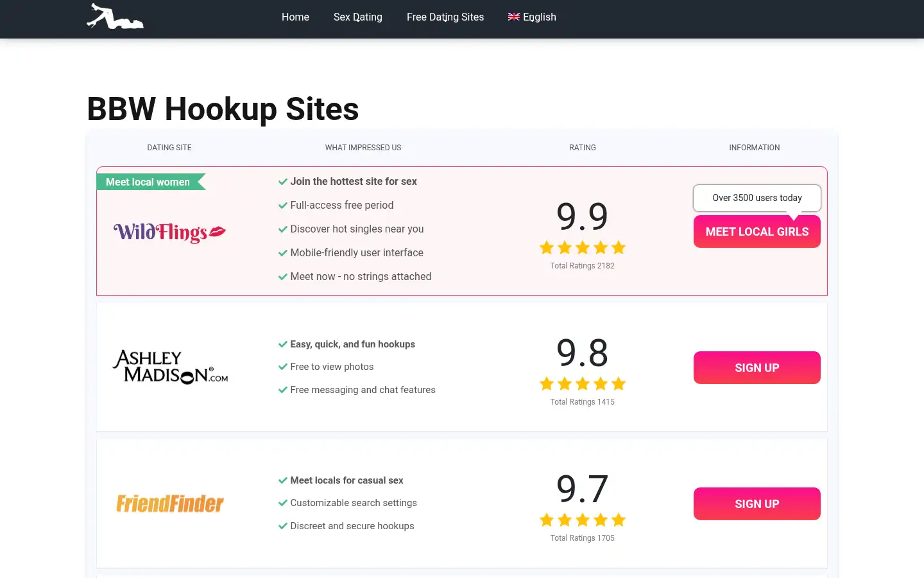Click SIGN UP for Ashley Madison
924x578 pixels.
tap(757, 367)
